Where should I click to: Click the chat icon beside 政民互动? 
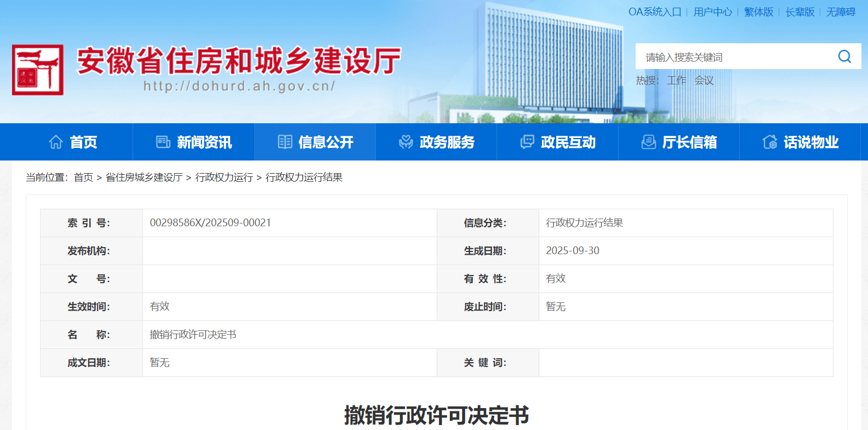click(x=527, y=142)
